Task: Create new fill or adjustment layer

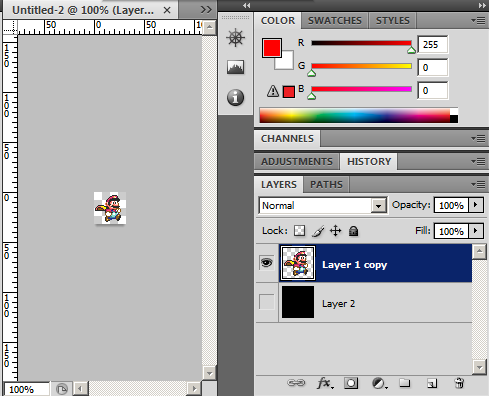Action: click(x=379, y=383)
